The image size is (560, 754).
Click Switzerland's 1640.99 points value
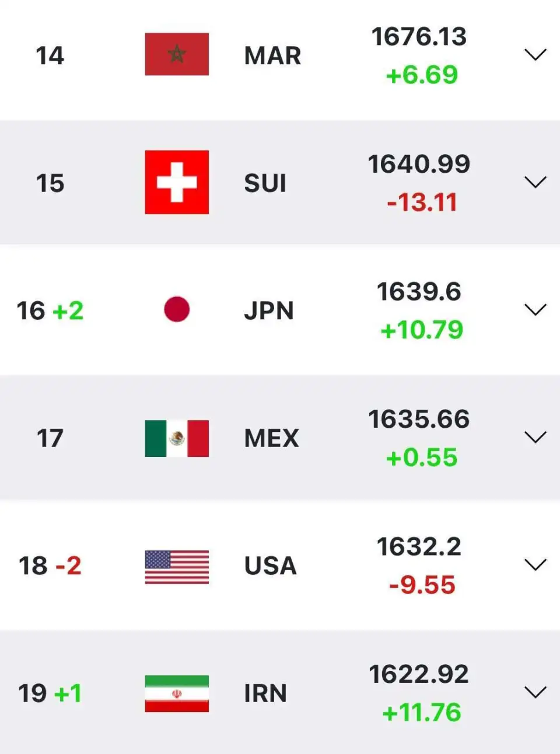[419, 164]
